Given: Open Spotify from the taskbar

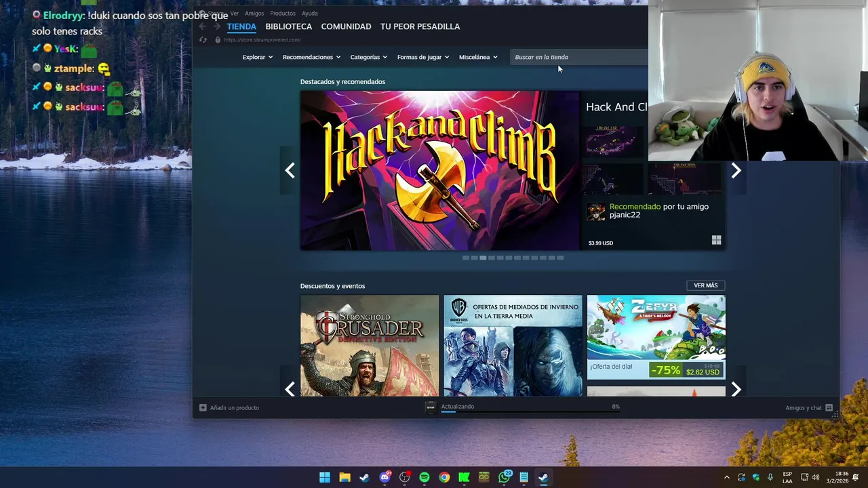Looking at the screenshot, I should click(x=425, y=477).
